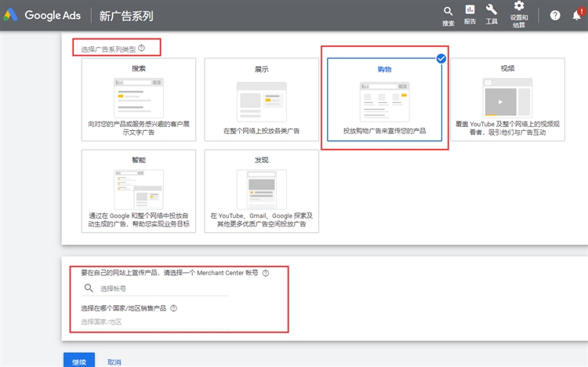
Task: Open 设置和结算 gear settings
Action: (x=519, y=15)
